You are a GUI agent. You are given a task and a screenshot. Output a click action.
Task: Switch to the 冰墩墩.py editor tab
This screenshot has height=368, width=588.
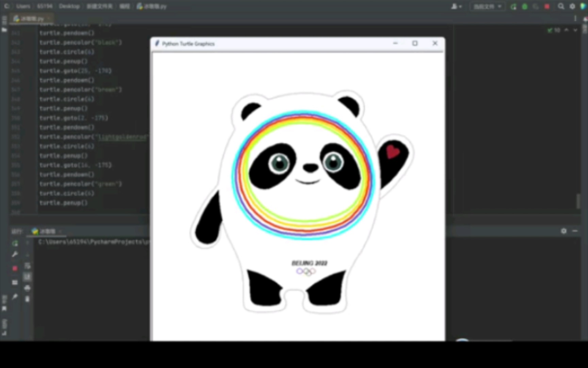[x=31, y=18]
